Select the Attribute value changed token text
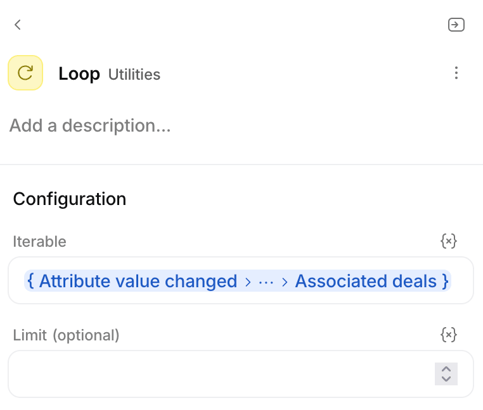The image size is (483, 410). 138,281
